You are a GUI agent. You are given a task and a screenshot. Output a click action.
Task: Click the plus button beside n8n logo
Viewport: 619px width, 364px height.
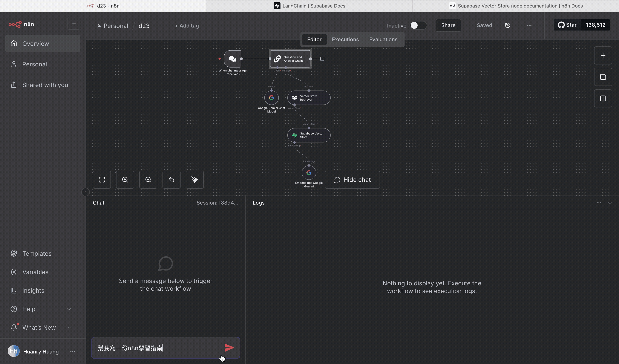tap(74, 23)
